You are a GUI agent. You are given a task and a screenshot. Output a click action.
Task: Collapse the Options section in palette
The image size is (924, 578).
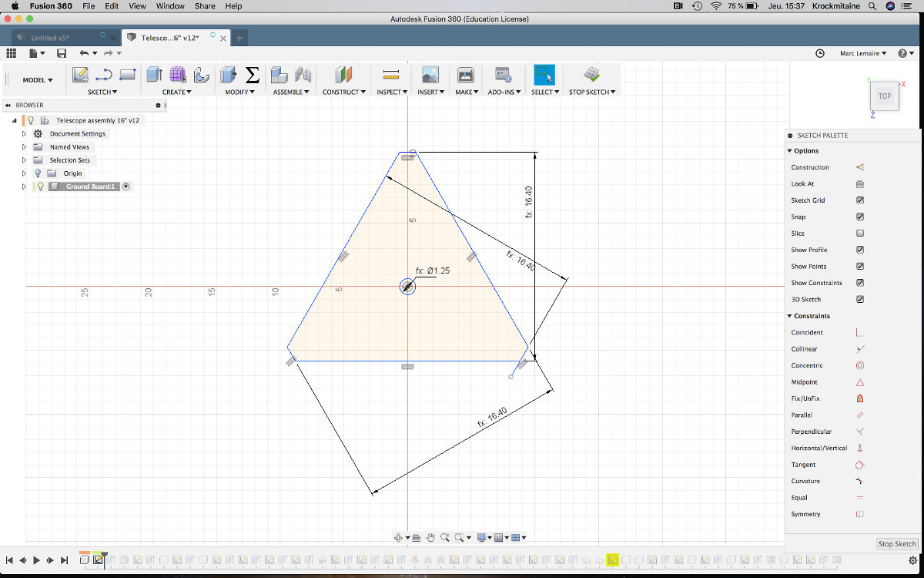pos(789,151)
